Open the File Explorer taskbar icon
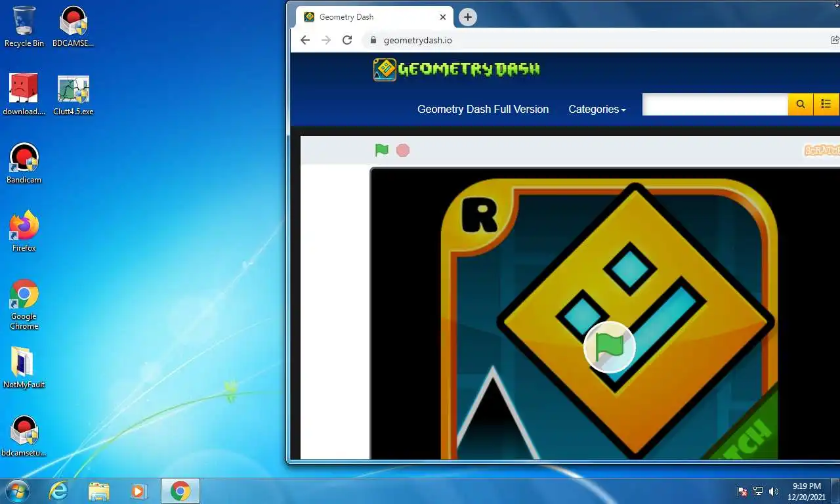Image resolution: width=840 pixels, height=504 pixels. tap(99, 491)
